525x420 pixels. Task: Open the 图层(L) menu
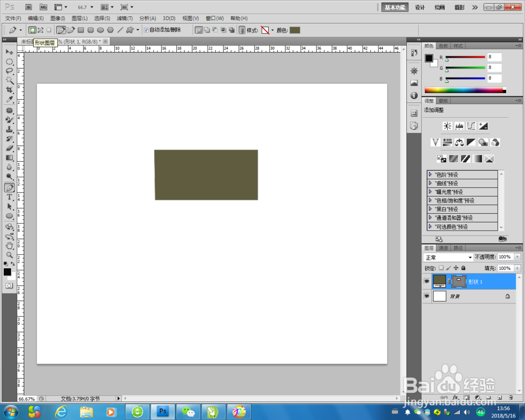[80, 18]
